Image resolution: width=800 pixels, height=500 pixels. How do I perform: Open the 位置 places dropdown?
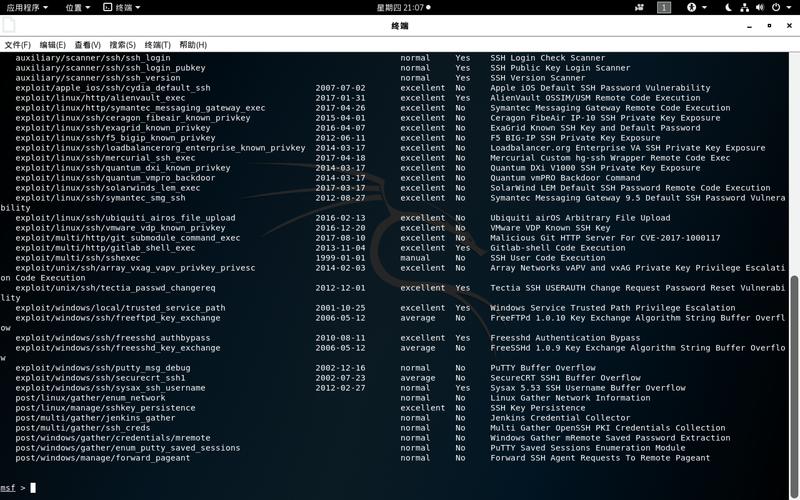click(78, 8)
